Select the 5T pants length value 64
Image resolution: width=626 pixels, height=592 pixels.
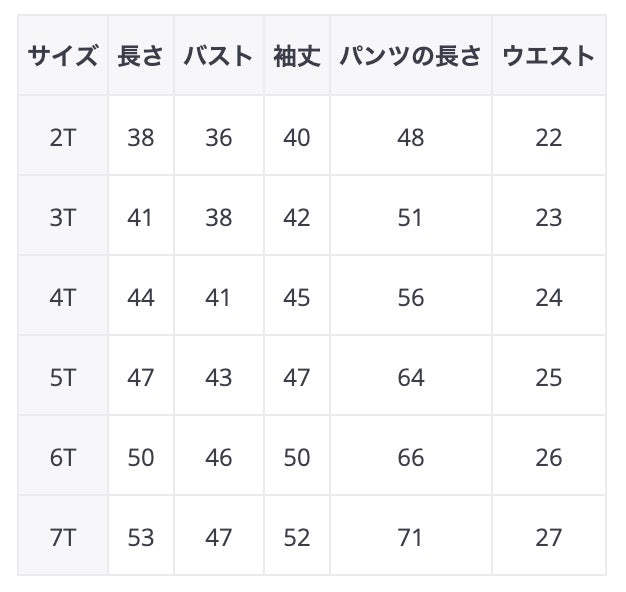tap(411, 377)
